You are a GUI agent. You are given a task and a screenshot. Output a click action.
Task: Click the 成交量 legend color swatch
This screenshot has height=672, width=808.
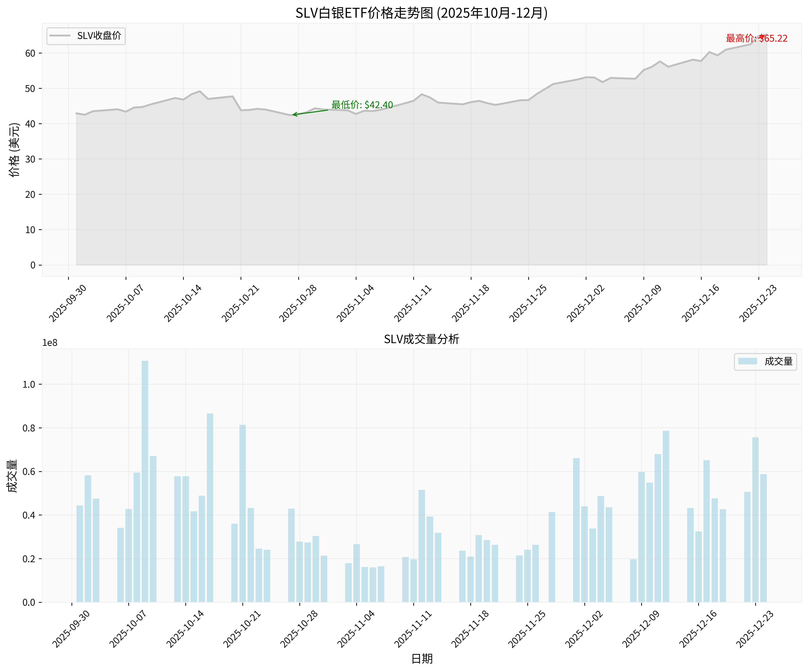pos(747,361)
